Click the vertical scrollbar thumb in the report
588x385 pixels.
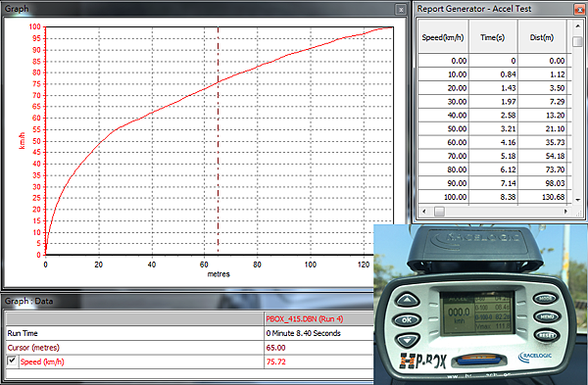[577, 41]
